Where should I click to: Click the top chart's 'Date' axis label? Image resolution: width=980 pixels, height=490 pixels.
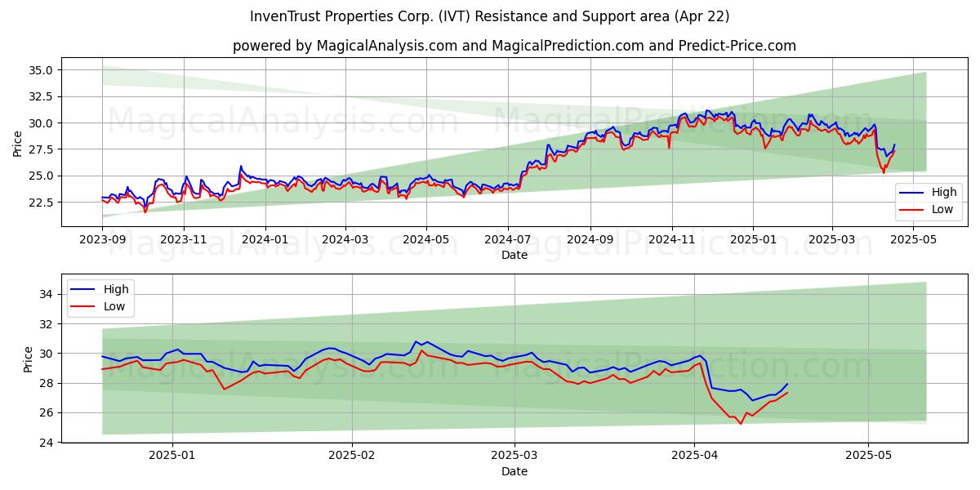click(x=514, y=255)
